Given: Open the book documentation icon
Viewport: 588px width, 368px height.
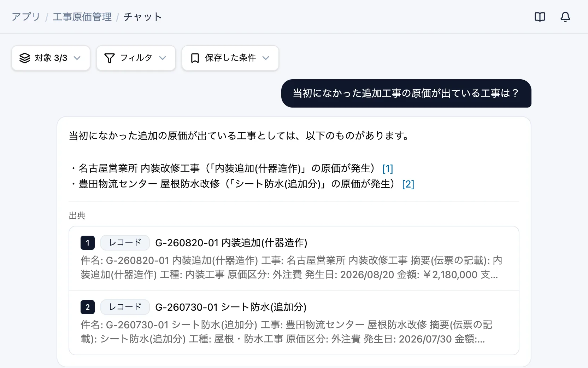Looking at the screenshot, I should coord(540,17).
